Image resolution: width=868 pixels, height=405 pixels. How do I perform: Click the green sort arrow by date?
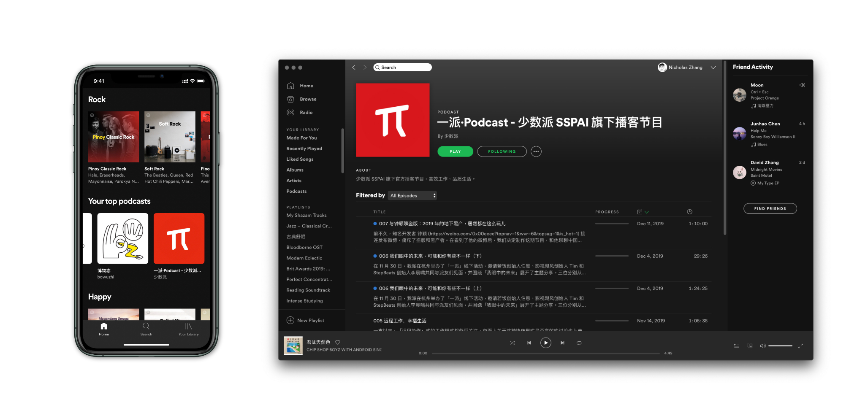point(647,212)
